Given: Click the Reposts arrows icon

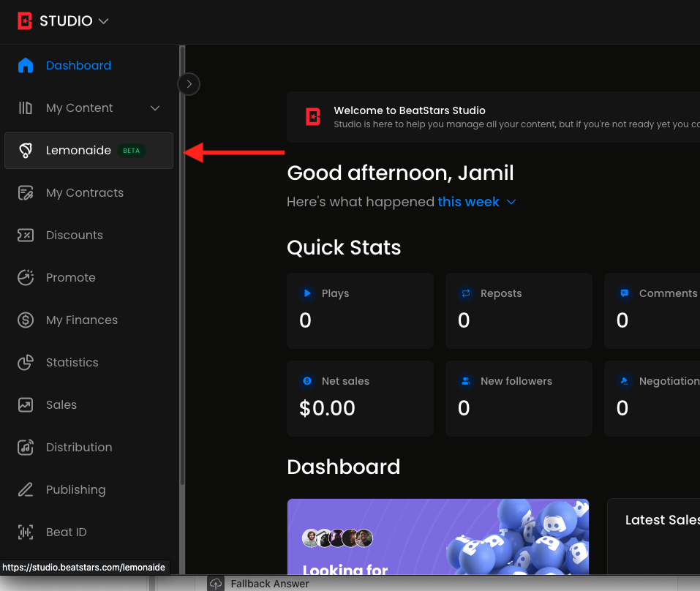Looking at the screenshot, I should click(x=466, y=293).
